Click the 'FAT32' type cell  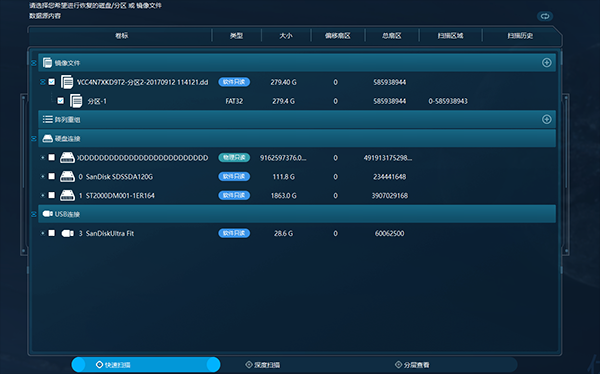coord(234,101)
